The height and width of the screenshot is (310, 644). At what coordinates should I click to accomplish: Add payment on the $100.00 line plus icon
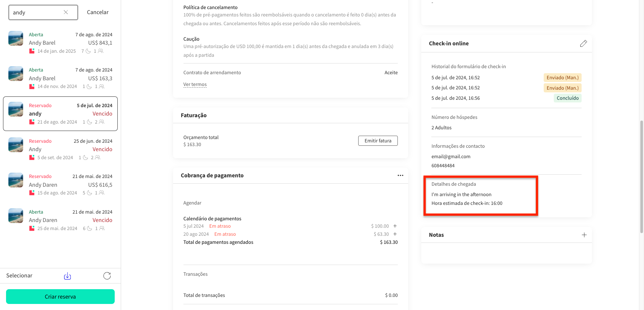click(395, 226)
